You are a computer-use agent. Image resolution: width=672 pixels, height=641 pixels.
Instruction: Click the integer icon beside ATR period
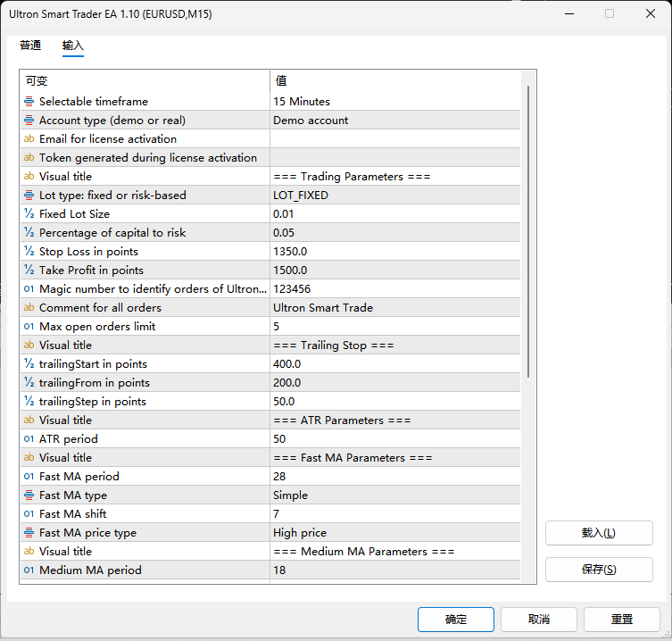point(29,439)
